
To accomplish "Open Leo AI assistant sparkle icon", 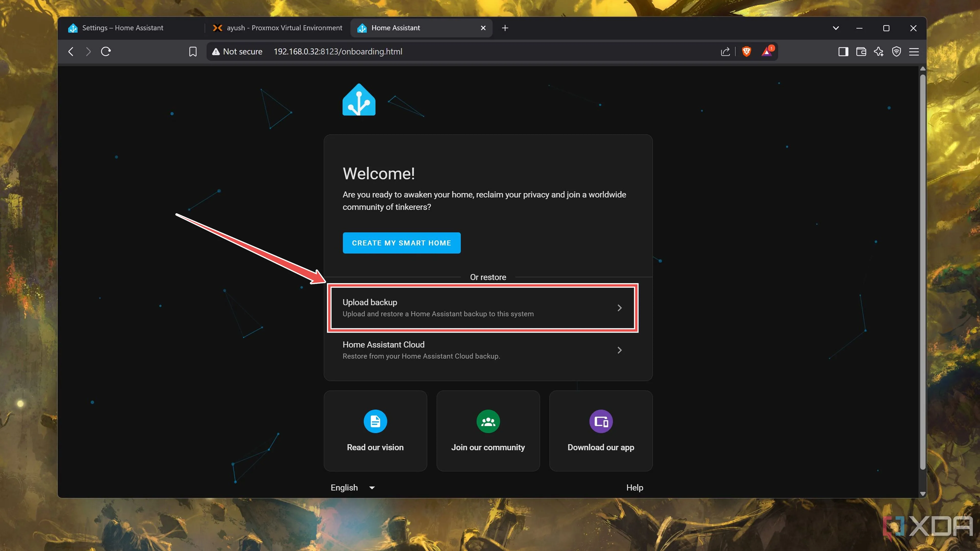I will pos(879,51).
